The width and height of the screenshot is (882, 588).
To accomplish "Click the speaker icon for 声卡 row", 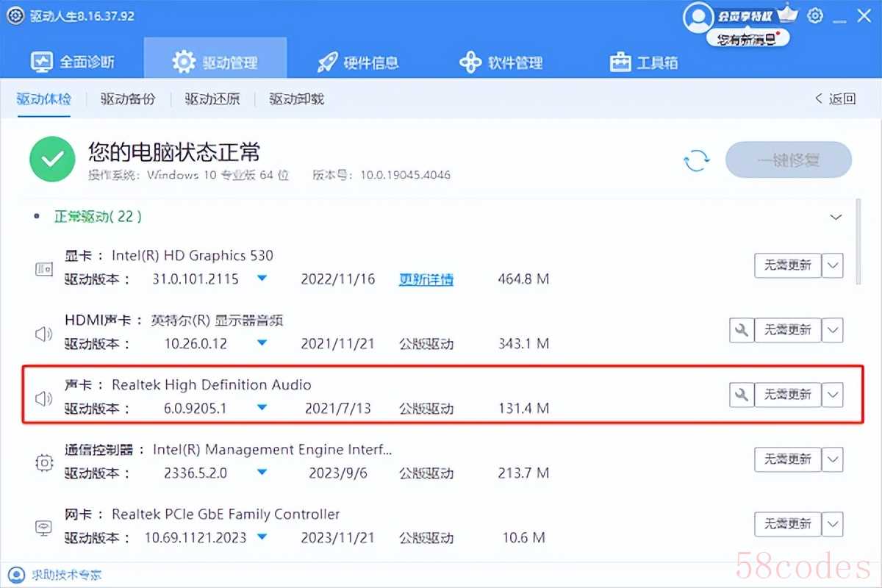I will click(x=44, y=399).
